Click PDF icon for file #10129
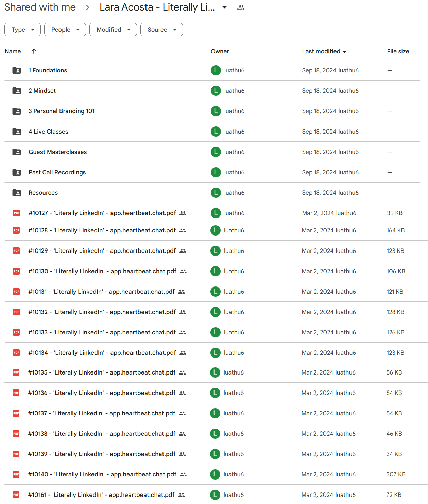Viewport: 428px width, 504px height. tap(16, 251)
